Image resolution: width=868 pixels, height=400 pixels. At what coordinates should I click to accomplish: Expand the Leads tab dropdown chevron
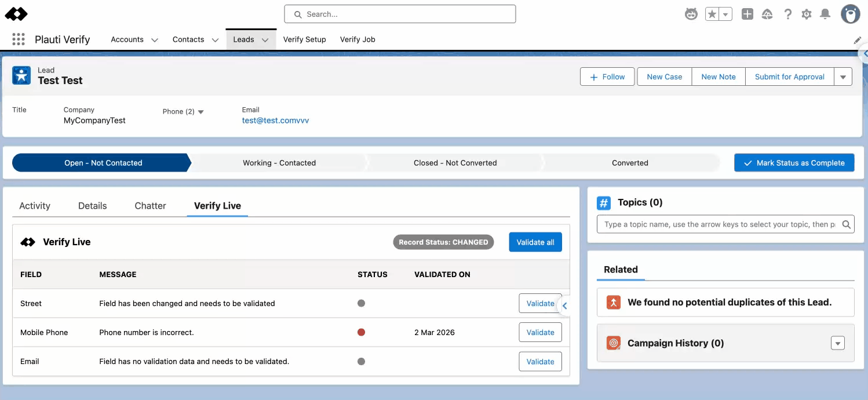(x=265, y=40)
